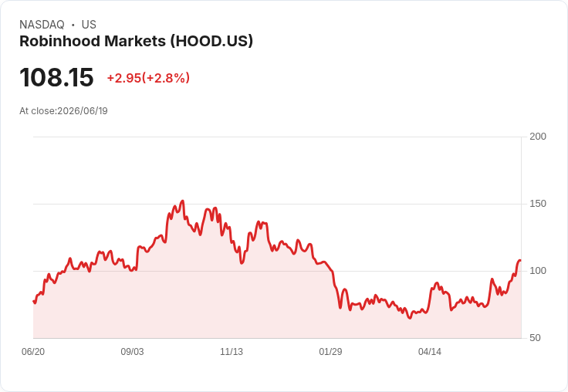Click the 11/13 x-axis date label
Viewport: 568px width, 392px height.
pyautogui.click(x=232, y=351)
